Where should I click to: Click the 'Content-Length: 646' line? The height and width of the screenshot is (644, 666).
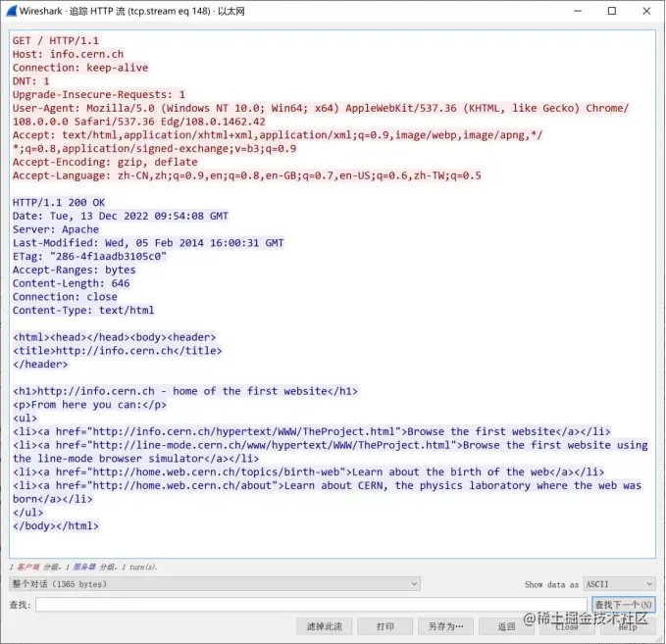click(x=71, y=283)
